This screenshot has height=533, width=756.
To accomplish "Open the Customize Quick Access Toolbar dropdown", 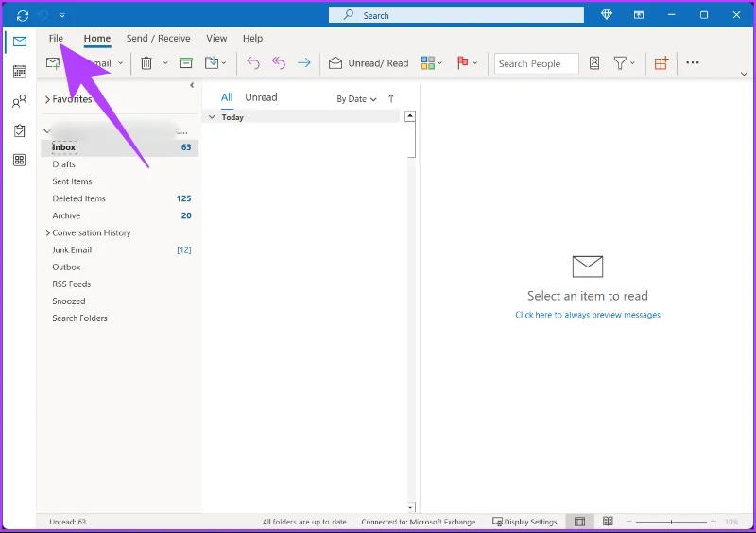I will 62,15.
